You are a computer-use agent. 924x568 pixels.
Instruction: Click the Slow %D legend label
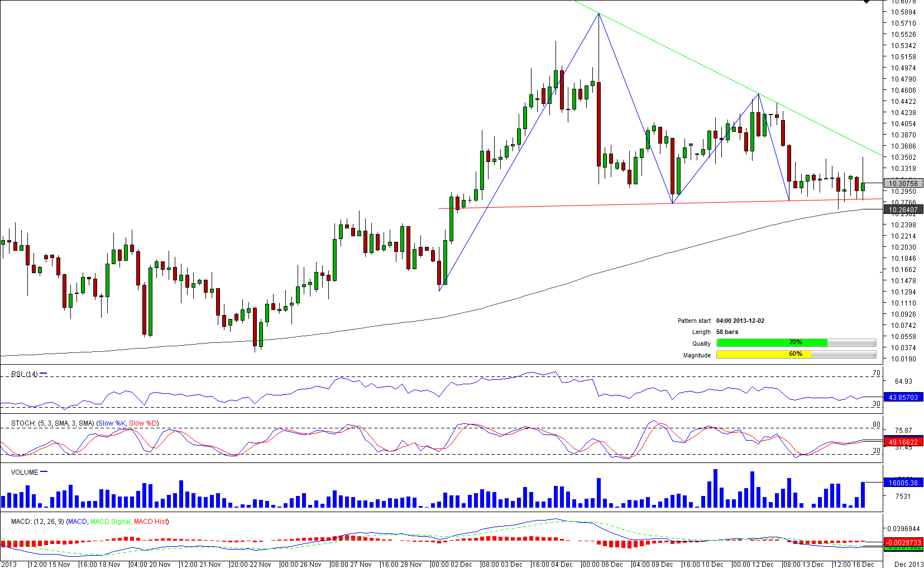point(143,423)
